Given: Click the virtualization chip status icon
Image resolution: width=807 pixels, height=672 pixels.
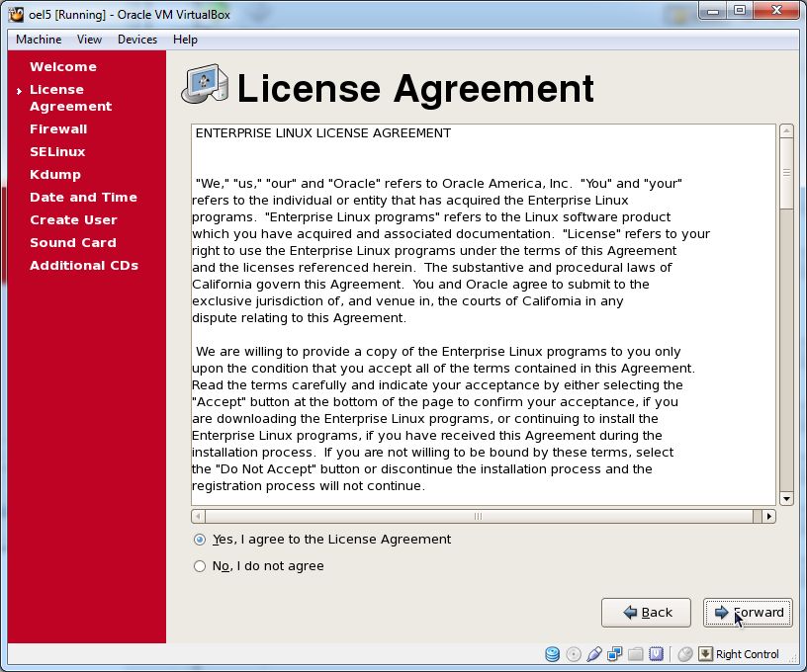Looking at the screenshot, I should coord(657,654).
